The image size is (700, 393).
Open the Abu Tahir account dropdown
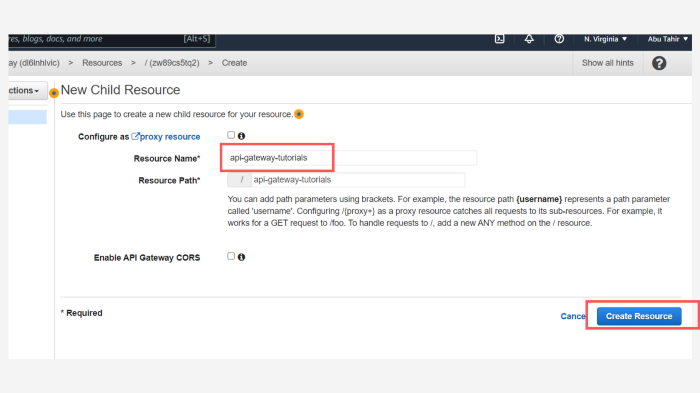click(668, 39)
